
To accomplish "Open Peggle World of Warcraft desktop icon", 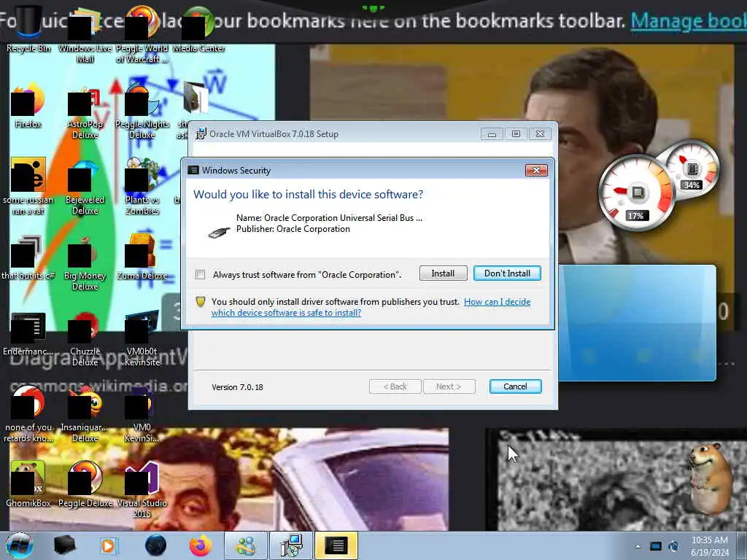I will click(142, 34).
